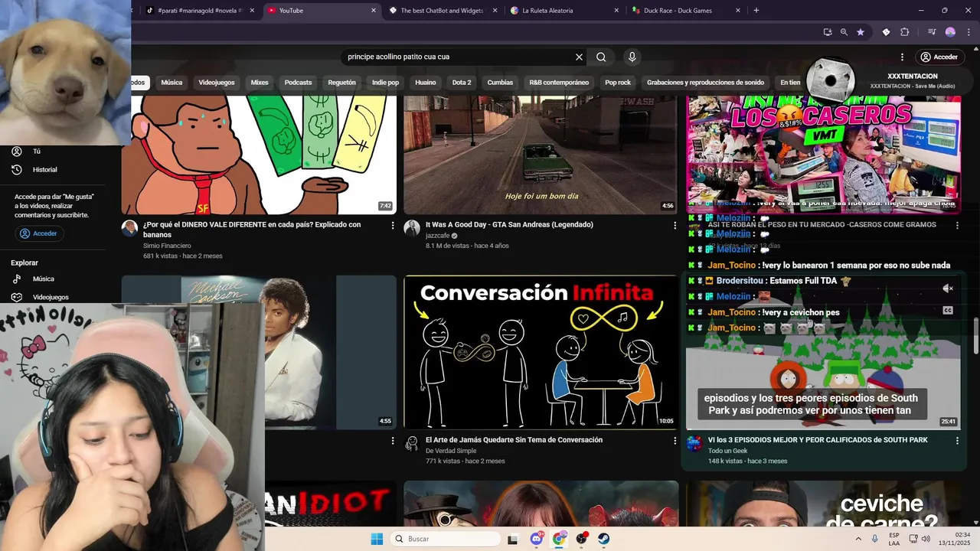Toggle the bookmark star in address bar
The width and height of the screenshot is (980, 551).
coord(861,32)
